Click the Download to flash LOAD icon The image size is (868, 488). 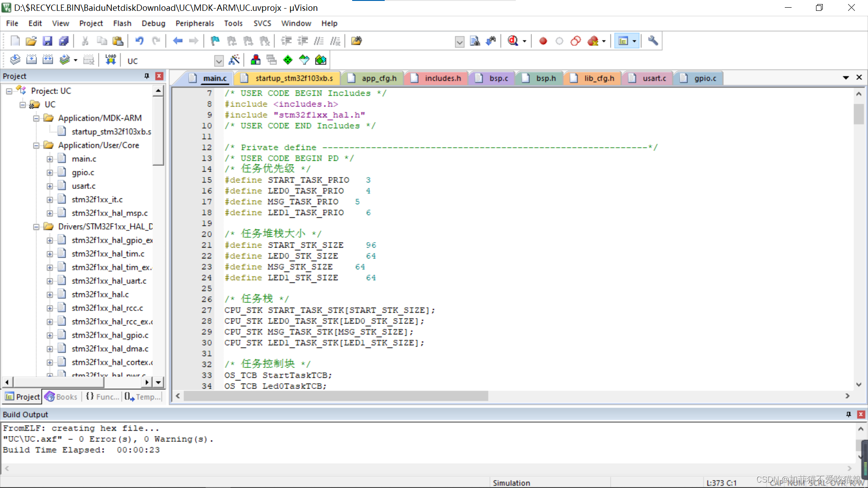click(x=111, y=60)
